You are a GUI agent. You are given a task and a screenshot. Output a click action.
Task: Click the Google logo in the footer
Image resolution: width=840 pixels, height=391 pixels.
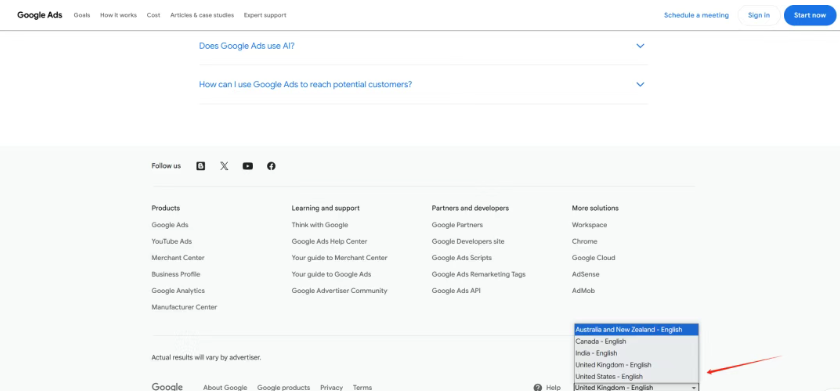click(x=167, y=387)
